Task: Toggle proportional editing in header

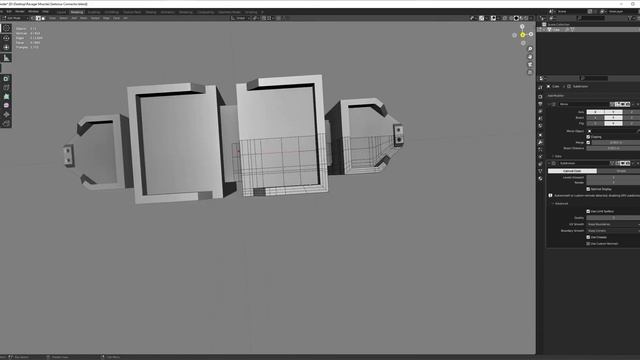Action: pos(278,18)
